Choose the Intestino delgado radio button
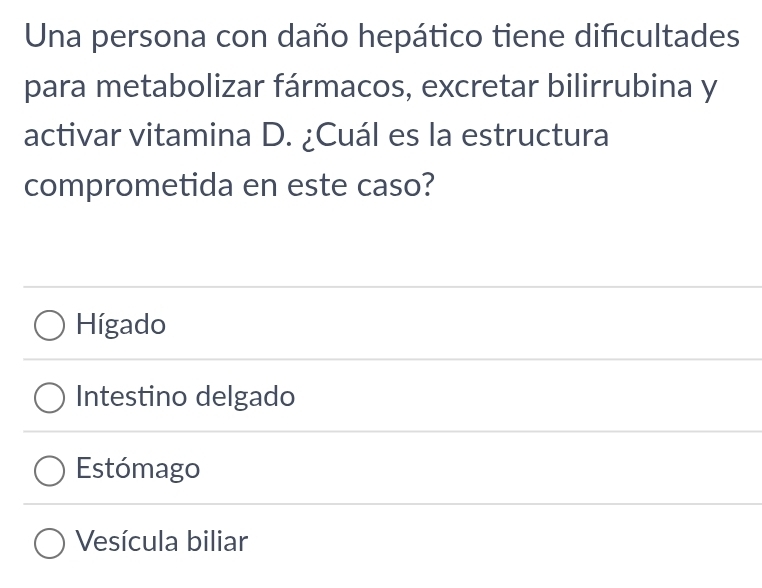Viewport: 762px width, 588px height. click(49, 398)
